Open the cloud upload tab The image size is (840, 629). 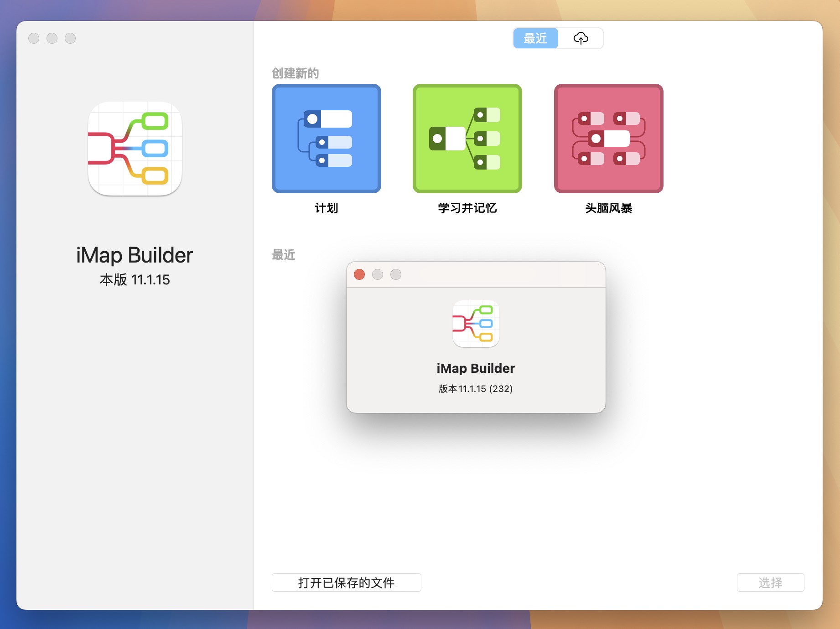click(x=581, y=38)
